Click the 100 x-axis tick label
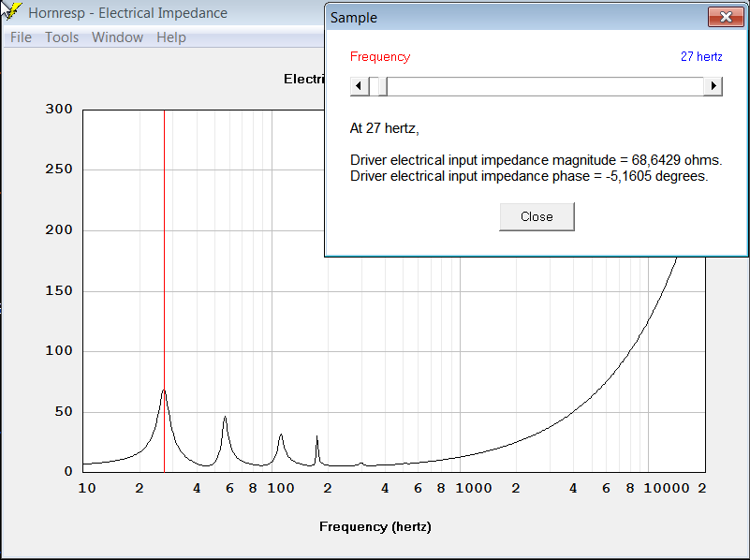The image size is (750, 560). click(281, 488)
